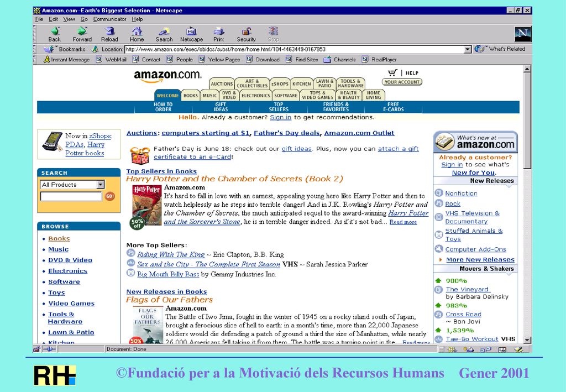566x392 pixels.
Task: Open the Help menu
Action: click(137, 19)
